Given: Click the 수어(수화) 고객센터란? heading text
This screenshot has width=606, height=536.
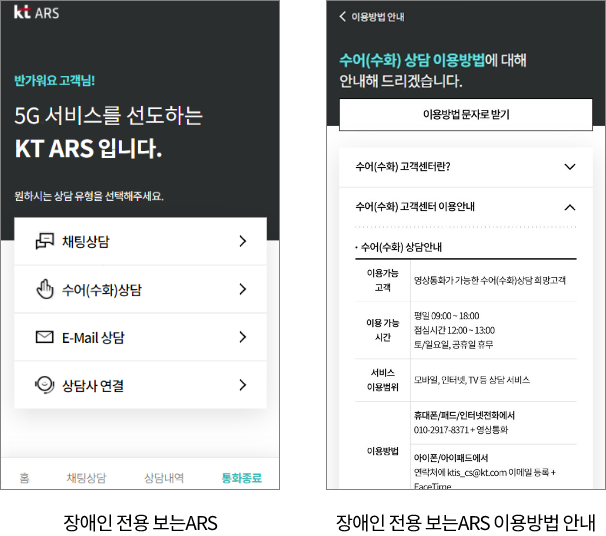Looking at the screenshot, I should (403, 167).
